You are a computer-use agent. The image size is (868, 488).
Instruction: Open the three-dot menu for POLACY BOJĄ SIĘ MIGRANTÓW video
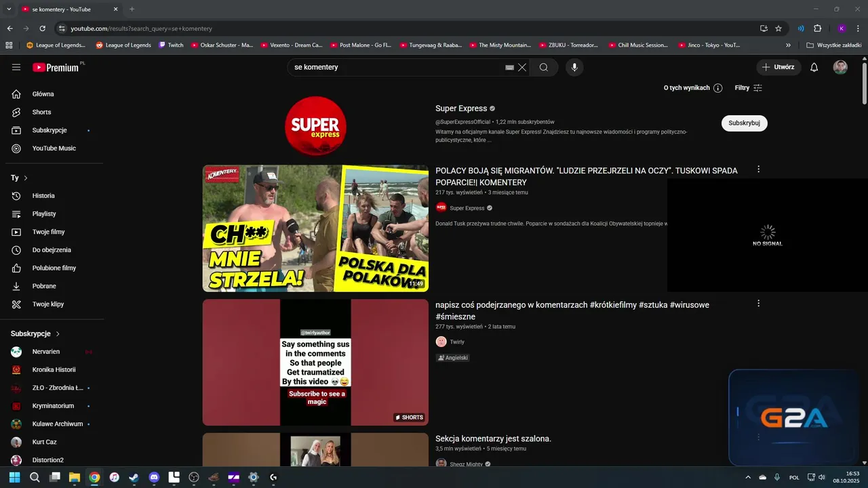[x=759, y=169]
